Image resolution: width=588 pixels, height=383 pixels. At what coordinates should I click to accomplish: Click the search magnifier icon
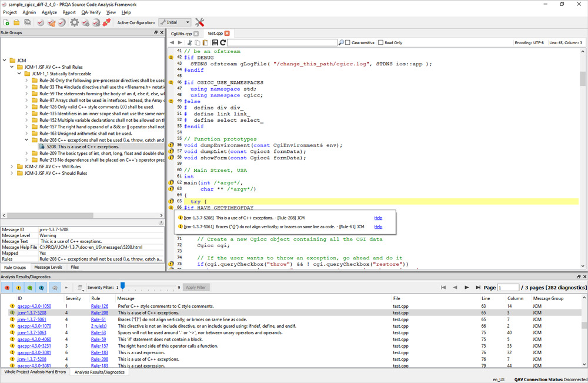coord(341,43)
